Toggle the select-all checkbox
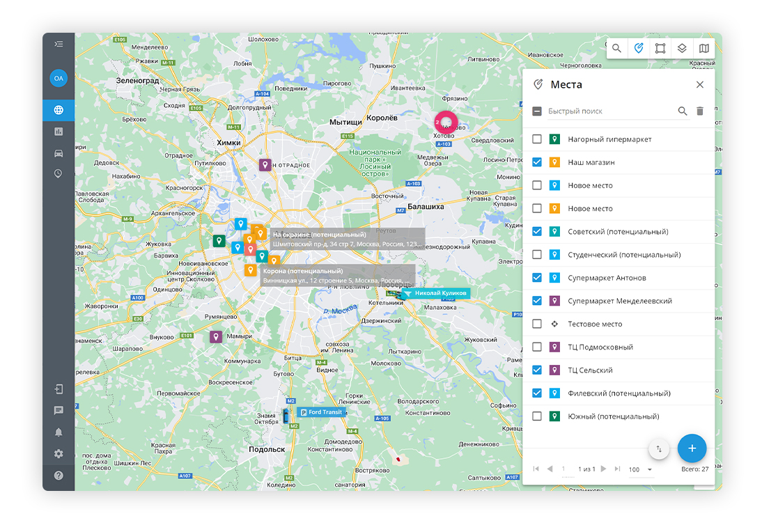Image resolution: width=762 pixels, height=532 pixels. click(537, 111)
